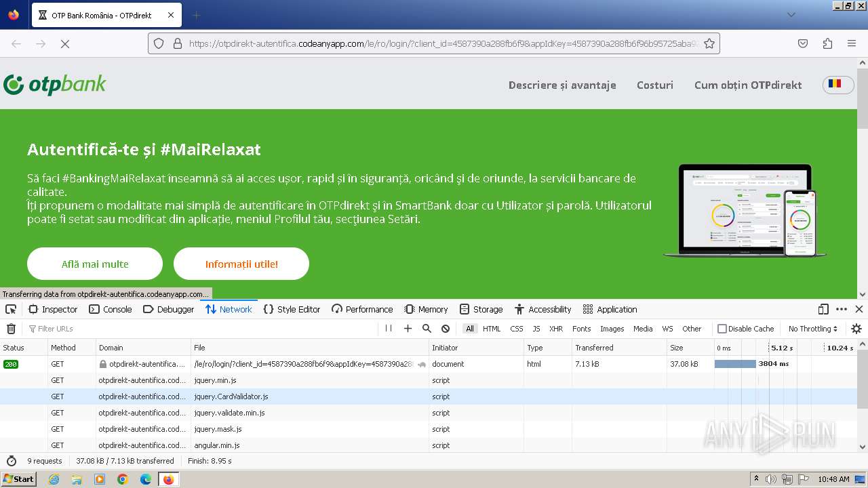Open the No Throttling dropdown
The height and width of the screenshot is (488, 868).
coord(813,329)
